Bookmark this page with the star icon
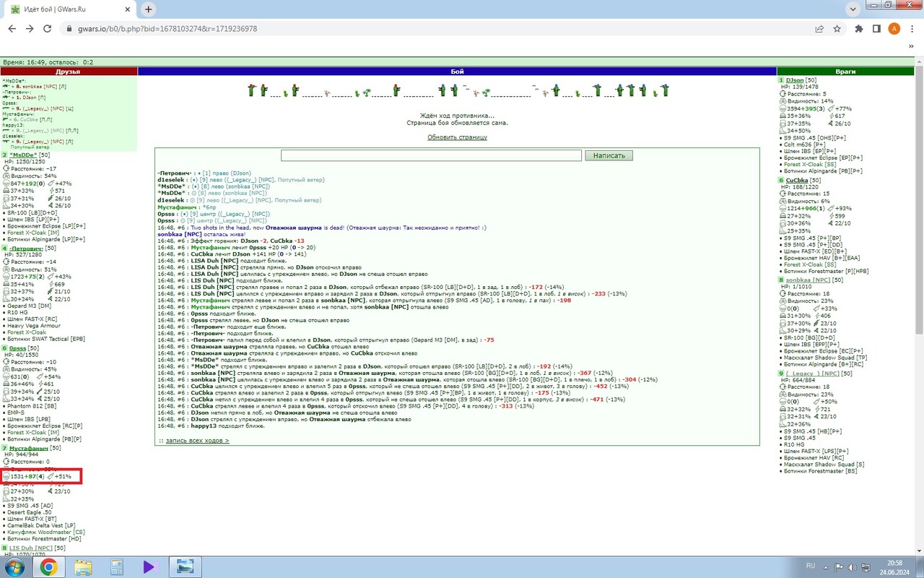 [837, 29]
